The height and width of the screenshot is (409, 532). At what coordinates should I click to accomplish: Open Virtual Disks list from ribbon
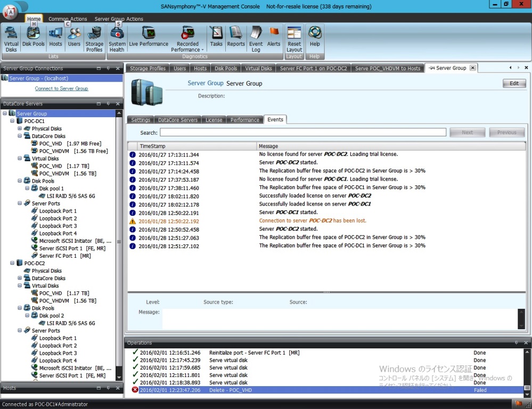pos(11,39)
